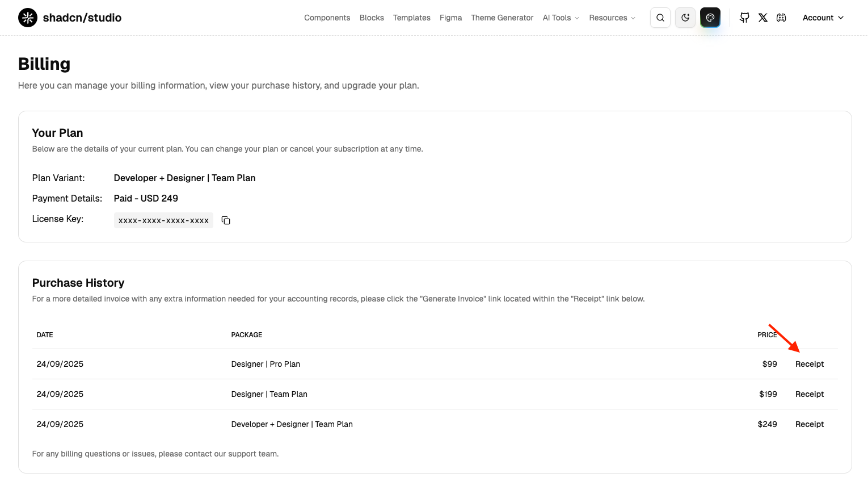Expand the Account dropdown
This screenshot has height=490, width=868.
tap(823, 18)
